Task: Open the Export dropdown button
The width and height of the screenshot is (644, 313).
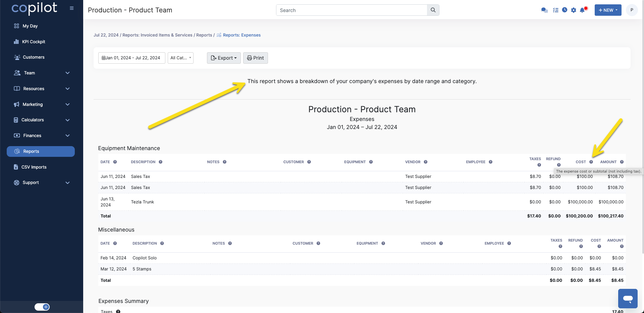Action: click(x=224, y=58)
